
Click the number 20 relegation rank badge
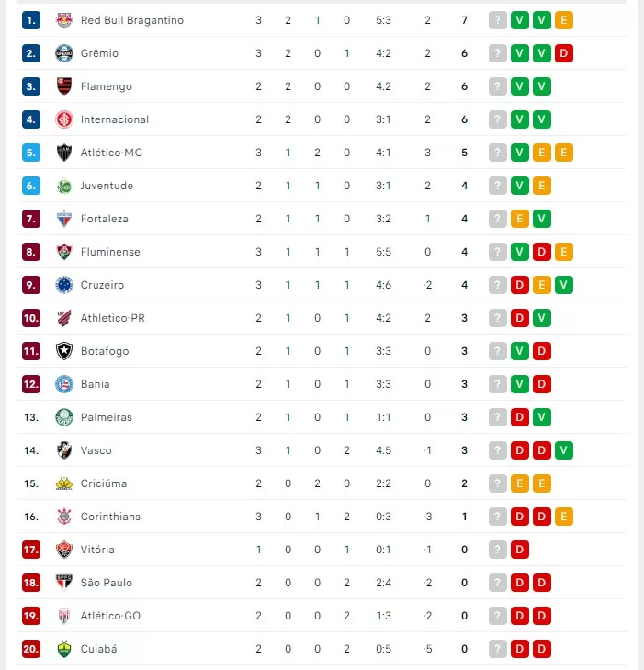click(x=31, y=649)
